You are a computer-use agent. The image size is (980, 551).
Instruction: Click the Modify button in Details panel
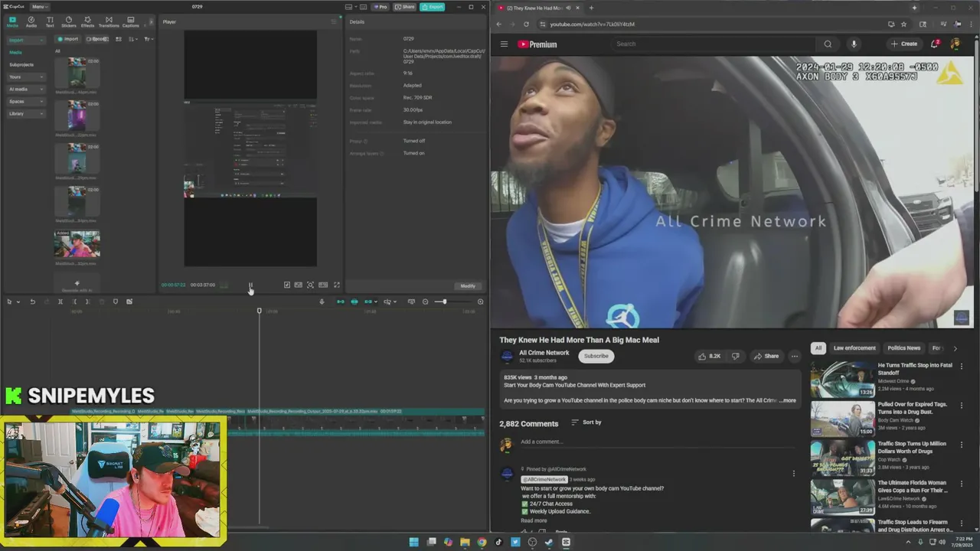coord(468,286)
